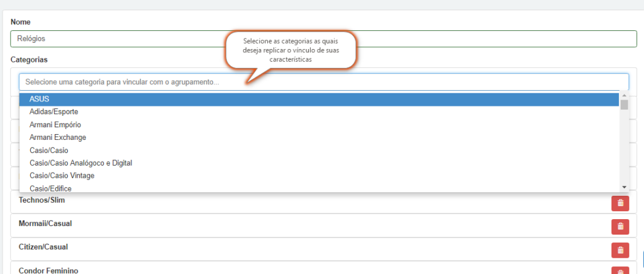The image size is (644, 274).
Task: Select Armani Exchange option
Action: tap(319, 137)
